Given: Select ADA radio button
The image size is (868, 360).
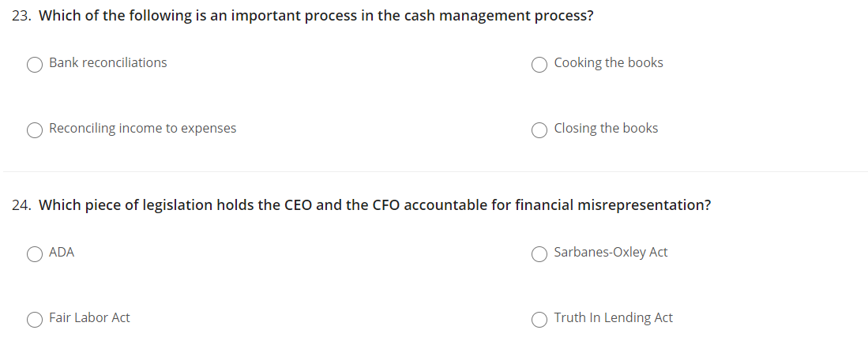Looking at the screenshot, I should click(35, 254).
